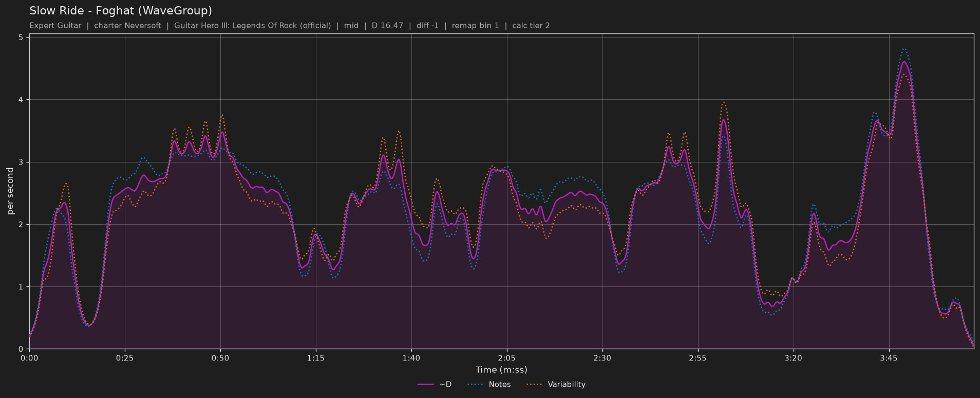Click the '2:30' x-axis tick label
980x398 pixels.
click(602, 358)
